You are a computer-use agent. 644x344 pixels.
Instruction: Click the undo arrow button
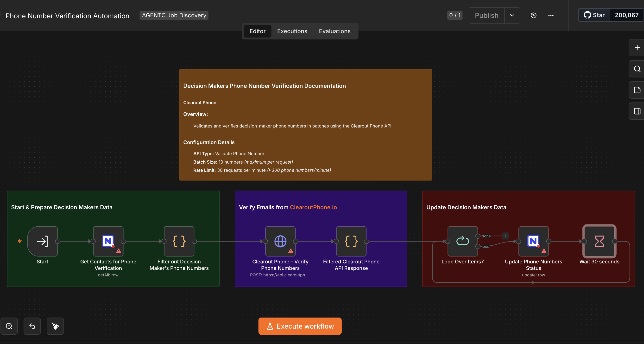(32, 326)
